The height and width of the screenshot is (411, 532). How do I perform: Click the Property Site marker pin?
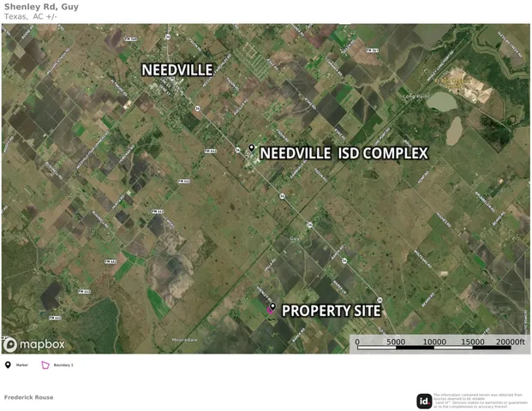pos(272,307)
